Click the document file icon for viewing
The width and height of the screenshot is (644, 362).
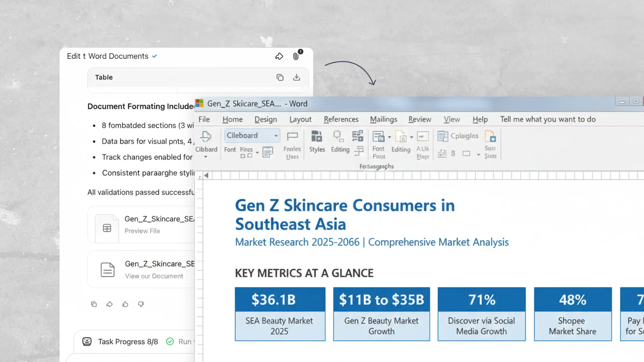(x=107, y=270)
